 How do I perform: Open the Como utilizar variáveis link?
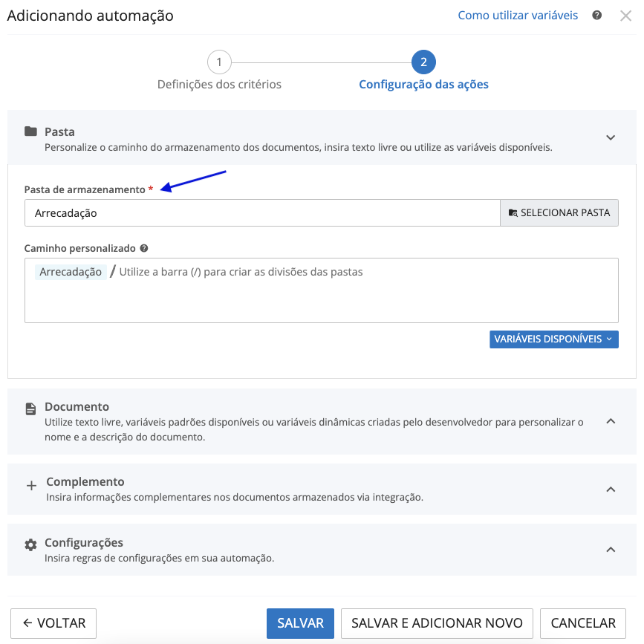tap(518, 15)
